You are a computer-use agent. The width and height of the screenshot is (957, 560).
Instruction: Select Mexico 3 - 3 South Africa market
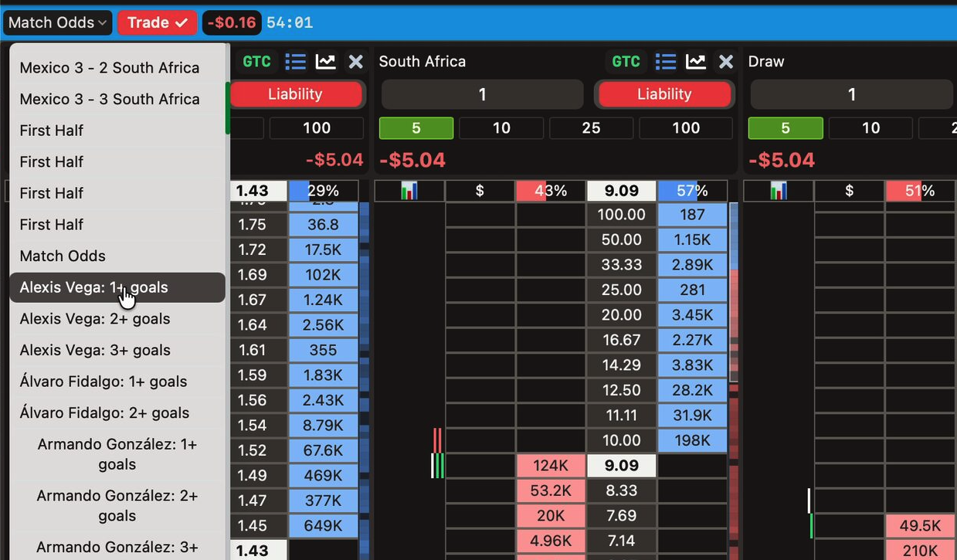[117, 99]
